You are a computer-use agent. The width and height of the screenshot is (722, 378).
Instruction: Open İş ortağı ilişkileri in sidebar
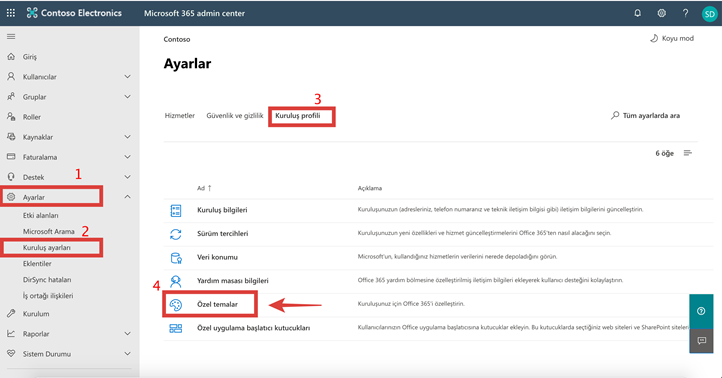pos(48,296)
